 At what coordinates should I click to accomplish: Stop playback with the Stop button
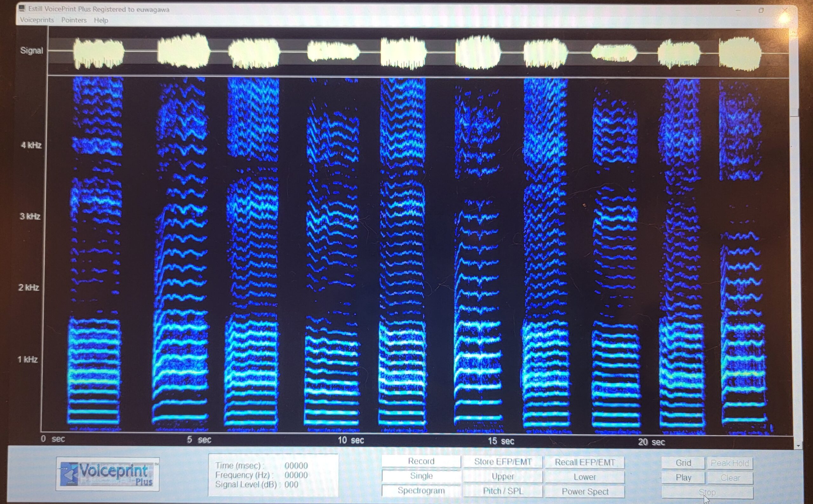(x=707, y=492)
